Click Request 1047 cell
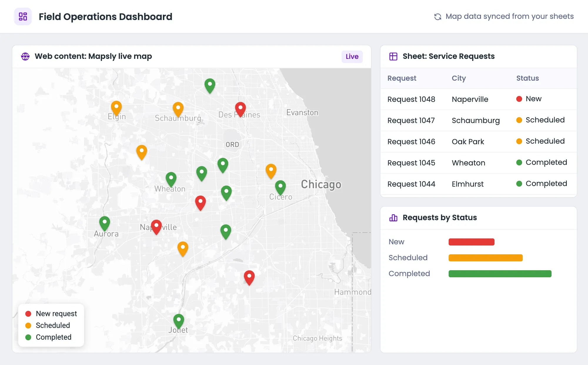The image size is (588, 365). point(411,120)
